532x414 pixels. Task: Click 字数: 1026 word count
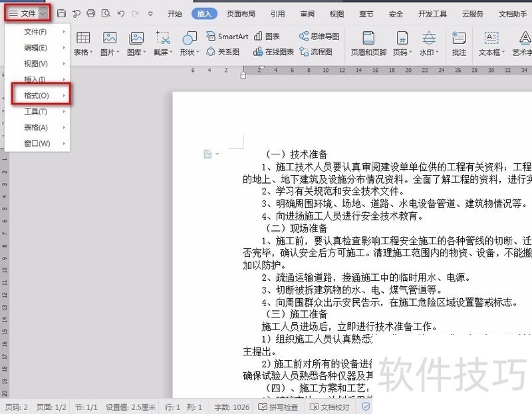231,407
